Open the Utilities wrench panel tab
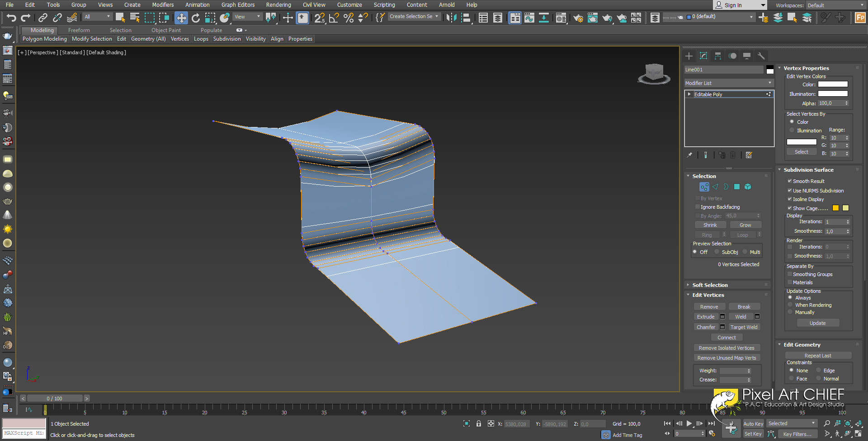This screenshot has width=868, height=441. click(761, 56)
